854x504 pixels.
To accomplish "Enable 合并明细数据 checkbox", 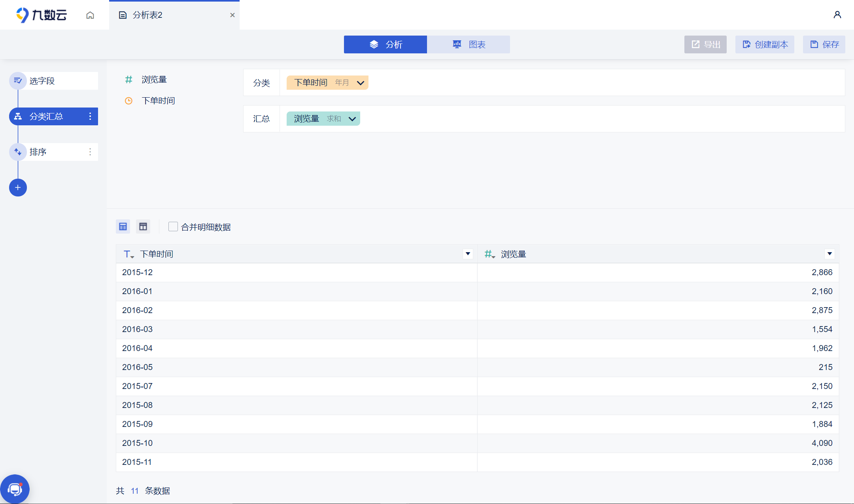I will [x=173, y=227].
